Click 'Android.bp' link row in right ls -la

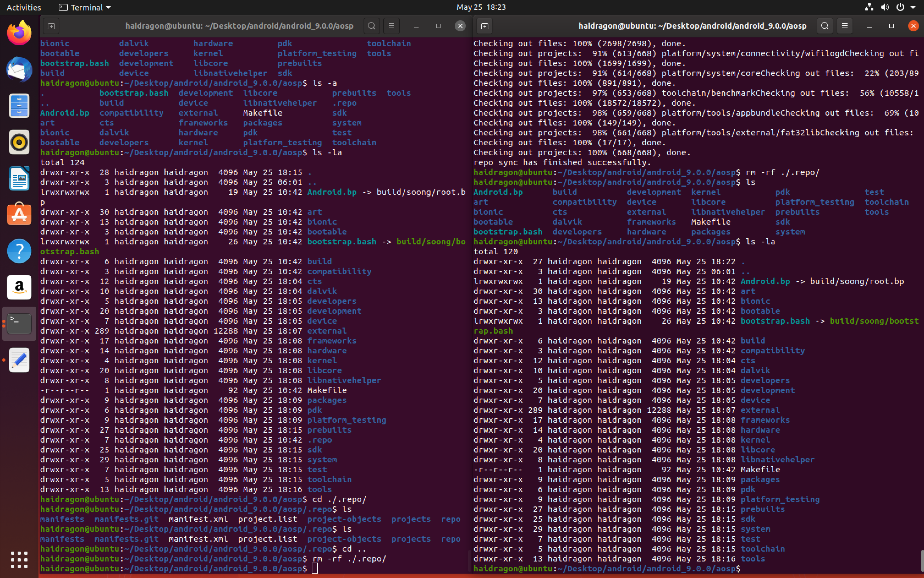(x=689, y=281)
